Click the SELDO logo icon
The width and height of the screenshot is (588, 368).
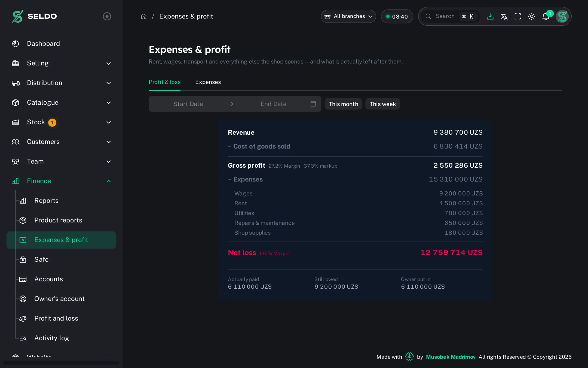[x=17, y=16]
